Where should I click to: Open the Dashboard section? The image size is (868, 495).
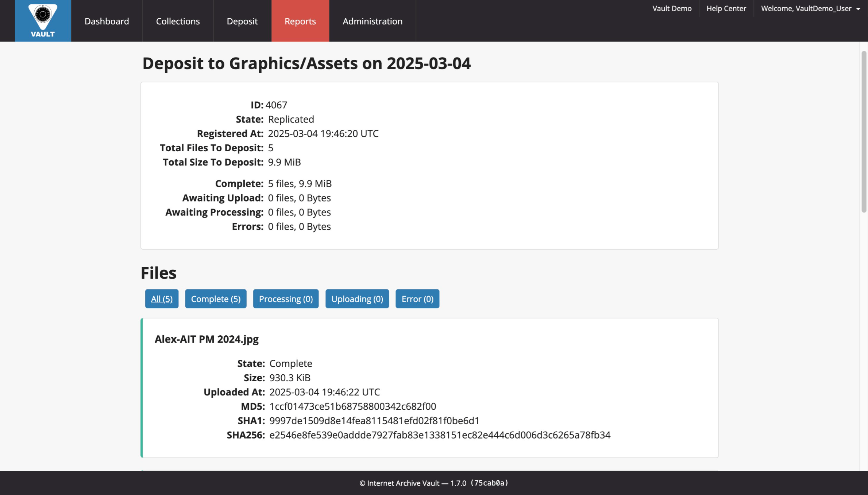click(107, 21)
